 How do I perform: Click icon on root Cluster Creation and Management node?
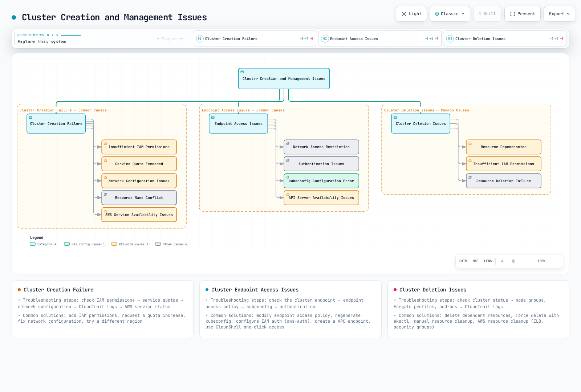pyautogui.click(x=242, y=72)
